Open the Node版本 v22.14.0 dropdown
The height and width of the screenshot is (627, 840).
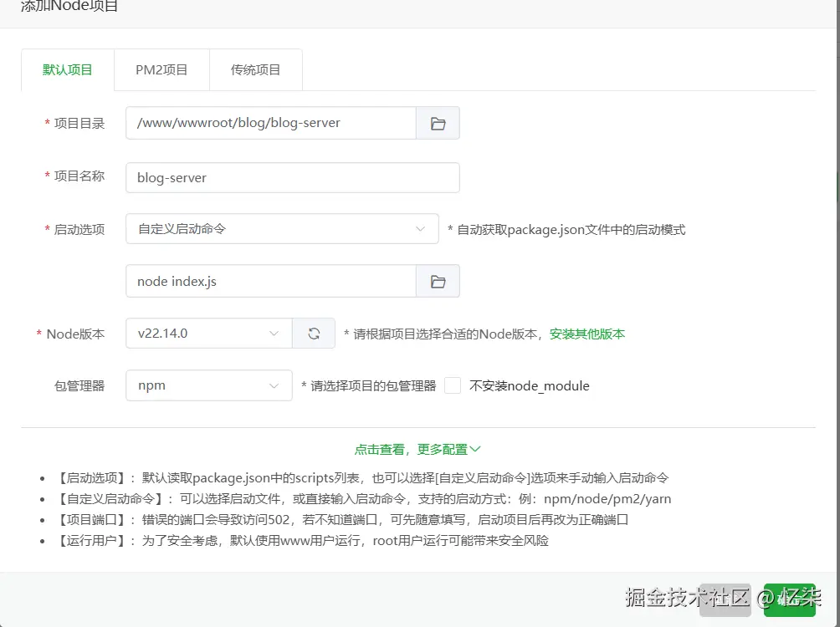[209, 334]
